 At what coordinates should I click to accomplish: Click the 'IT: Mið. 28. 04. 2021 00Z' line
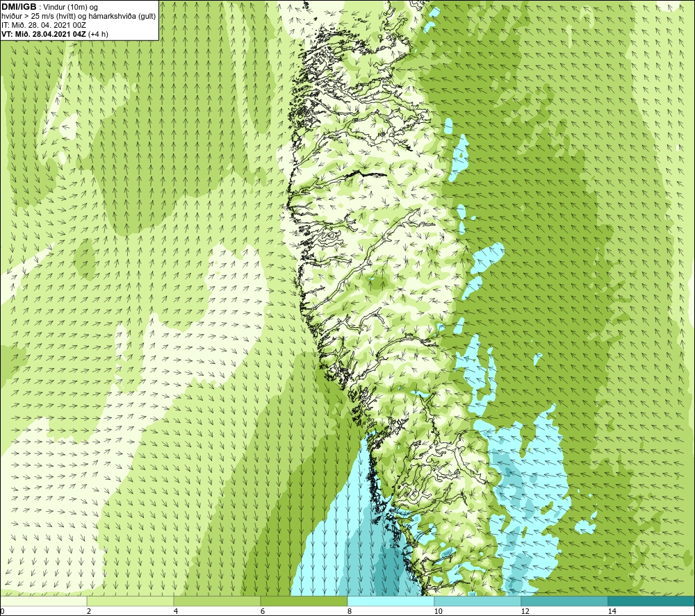[x=43, y=25]
